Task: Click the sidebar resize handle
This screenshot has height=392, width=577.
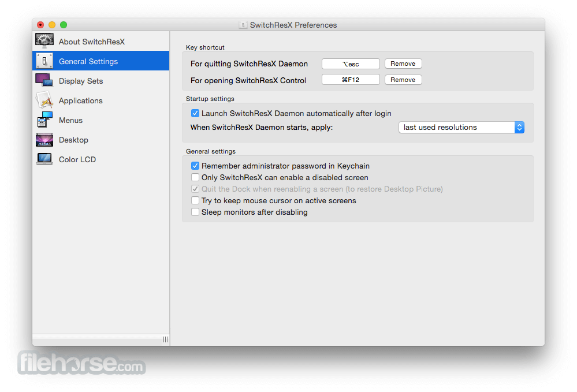Action: (166, 339)
